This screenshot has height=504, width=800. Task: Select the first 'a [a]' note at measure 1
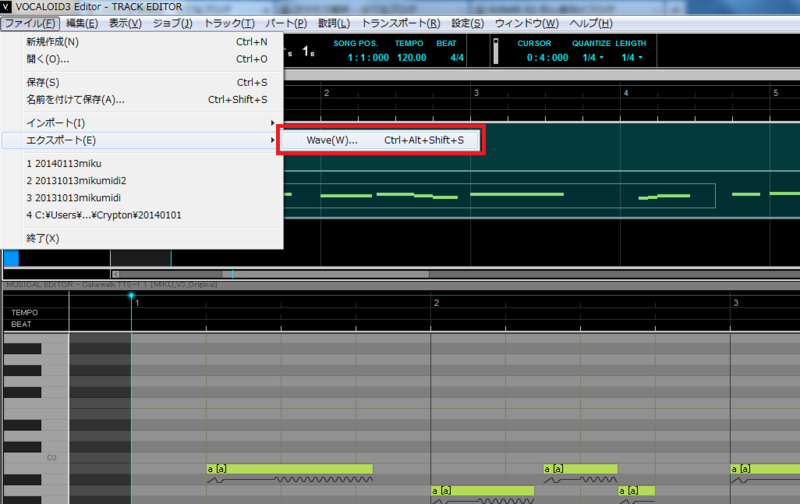point(289,469)
